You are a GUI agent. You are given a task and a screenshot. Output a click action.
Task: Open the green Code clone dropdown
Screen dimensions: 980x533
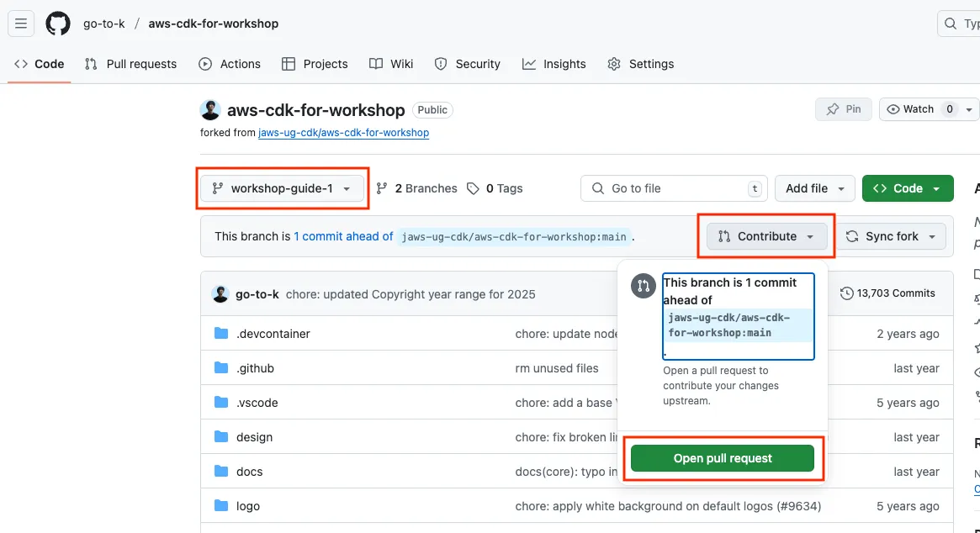click(908, 188)
